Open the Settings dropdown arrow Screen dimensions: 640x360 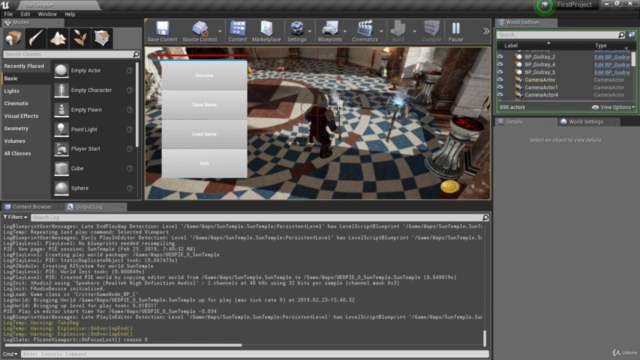tap(310, 31)
